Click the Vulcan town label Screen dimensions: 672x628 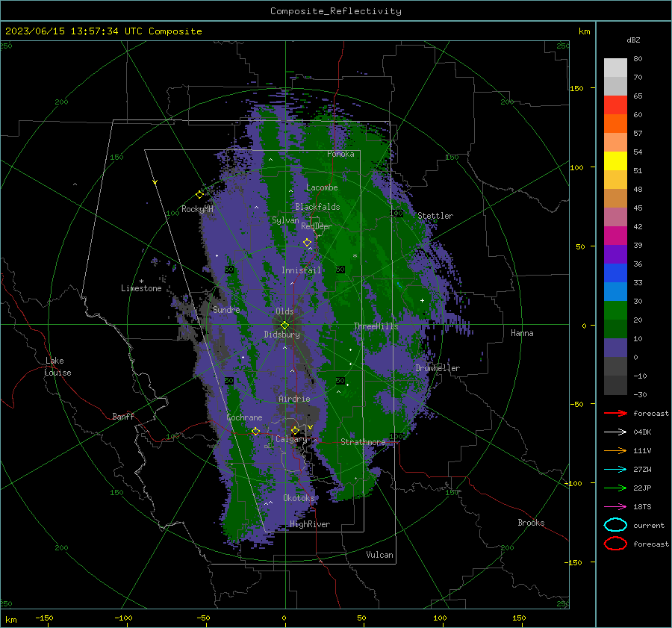coord(379,555)
